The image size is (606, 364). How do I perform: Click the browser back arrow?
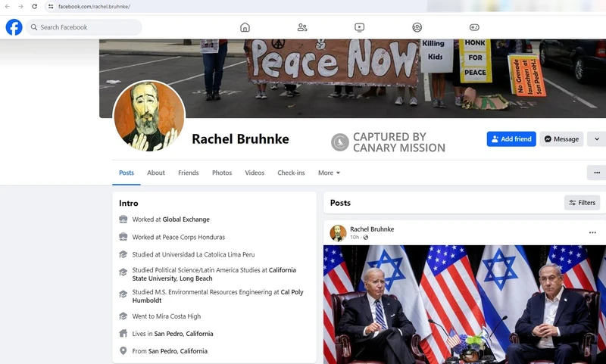tap(8, 7)
